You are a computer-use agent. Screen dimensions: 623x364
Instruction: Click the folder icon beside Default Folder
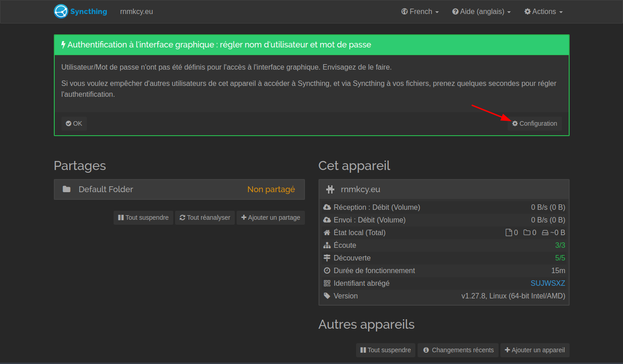coord(67,189)
